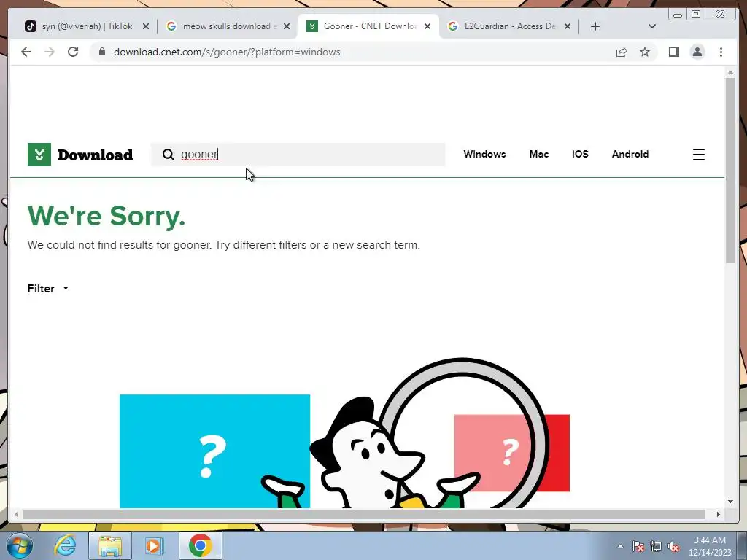747x560 pixels.
Task: Close the Gooner CNET tab
Action: click(427, 26)
